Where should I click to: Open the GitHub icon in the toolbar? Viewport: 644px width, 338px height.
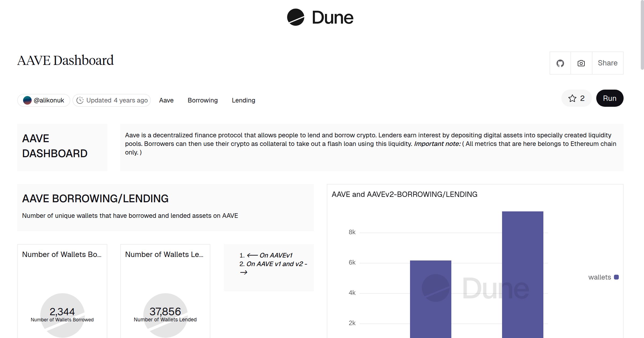(x=560, y=63)
